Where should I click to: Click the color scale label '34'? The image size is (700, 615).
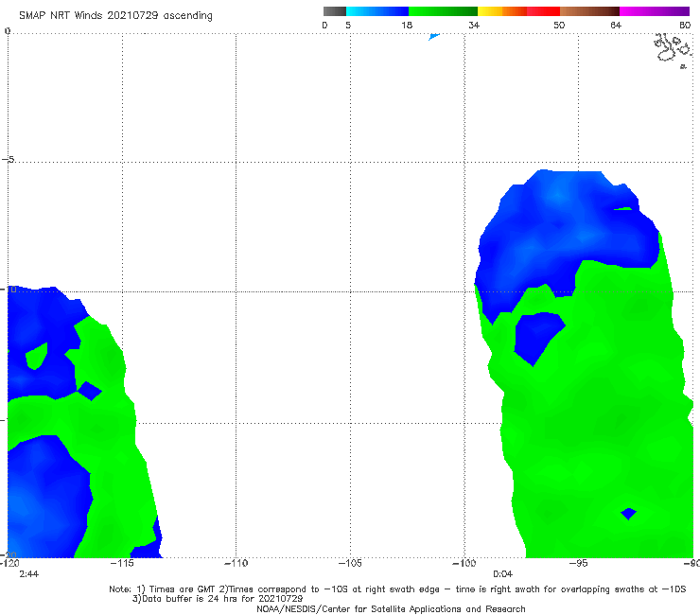click(474, 25)
